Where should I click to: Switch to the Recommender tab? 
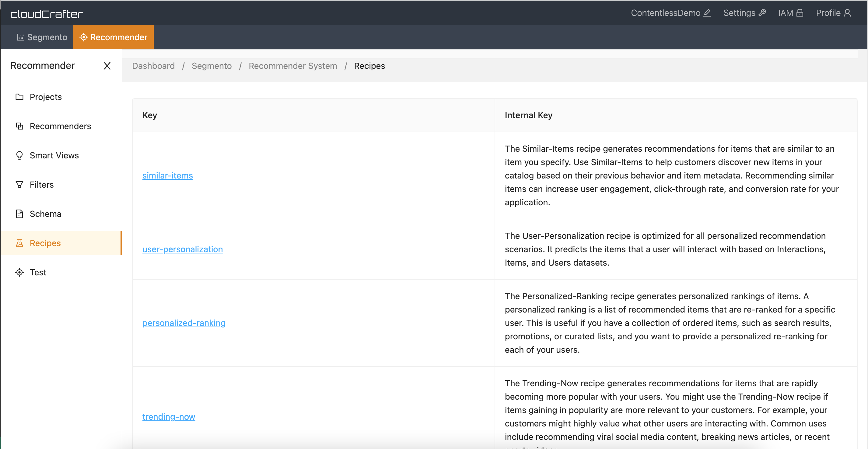[114, 37]
